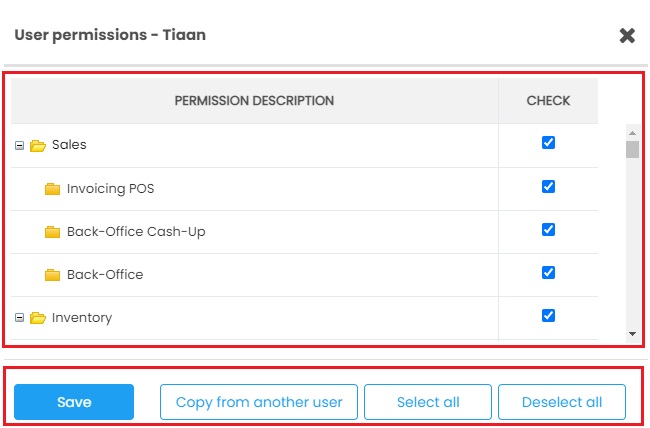Screen dimensions: 650x428
Task: Toggle the Inventory permission checkbox
Action: tap(548, 315)
